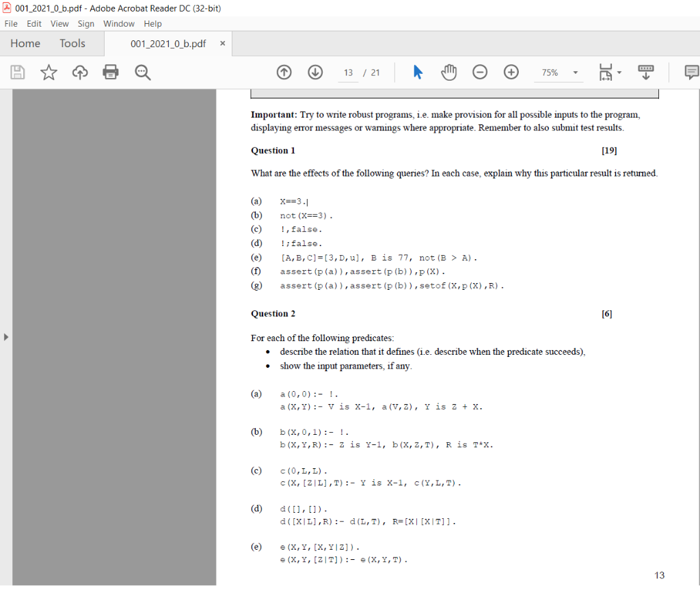
Task: Open the View menu
Action: pyautogui.click(x=59, y=23)
